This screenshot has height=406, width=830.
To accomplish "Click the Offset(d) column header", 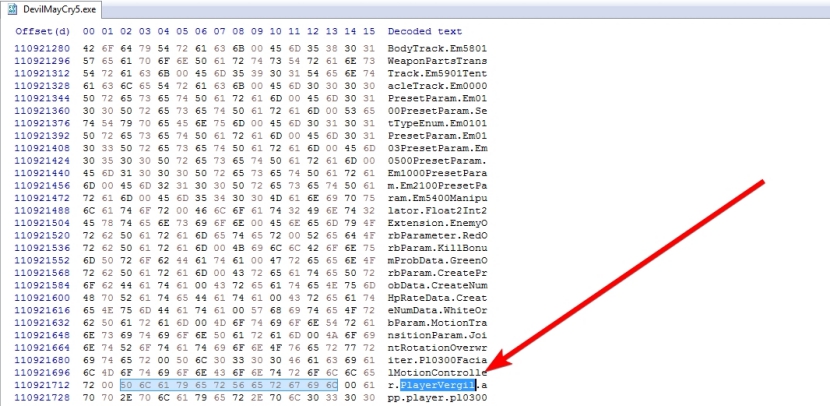I will coord(38,32).
